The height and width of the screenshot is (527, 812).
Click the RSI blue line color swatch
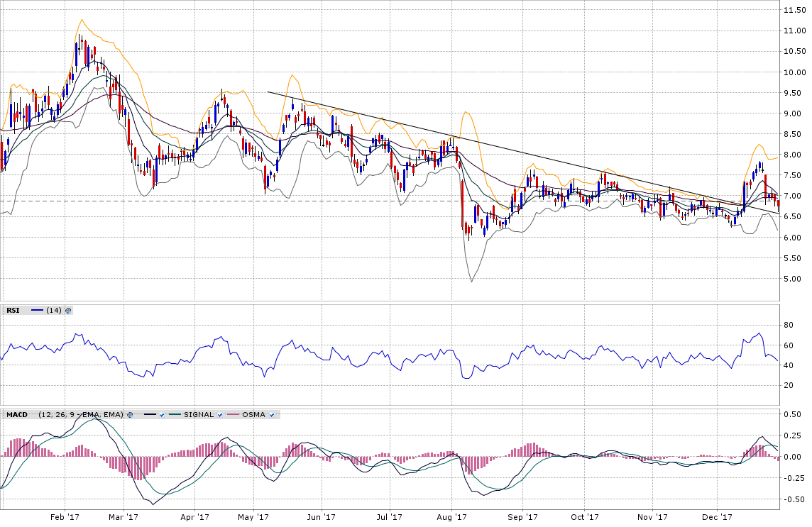pos(37,310)
